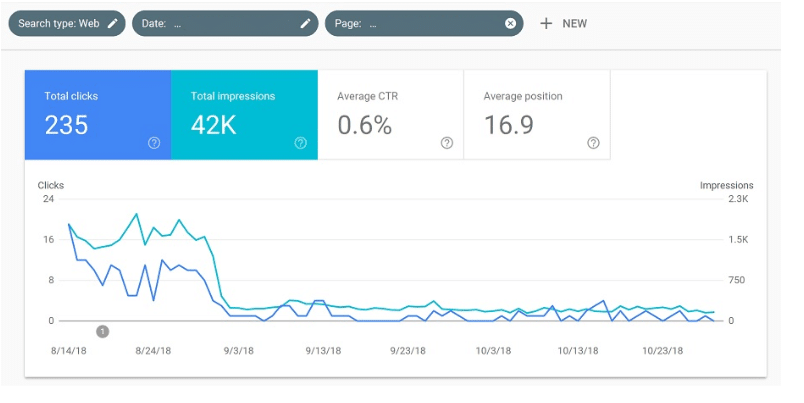Open the Search type: Web filter chip
The height and width of the screenshot is (403, 804).
[67, 23]
